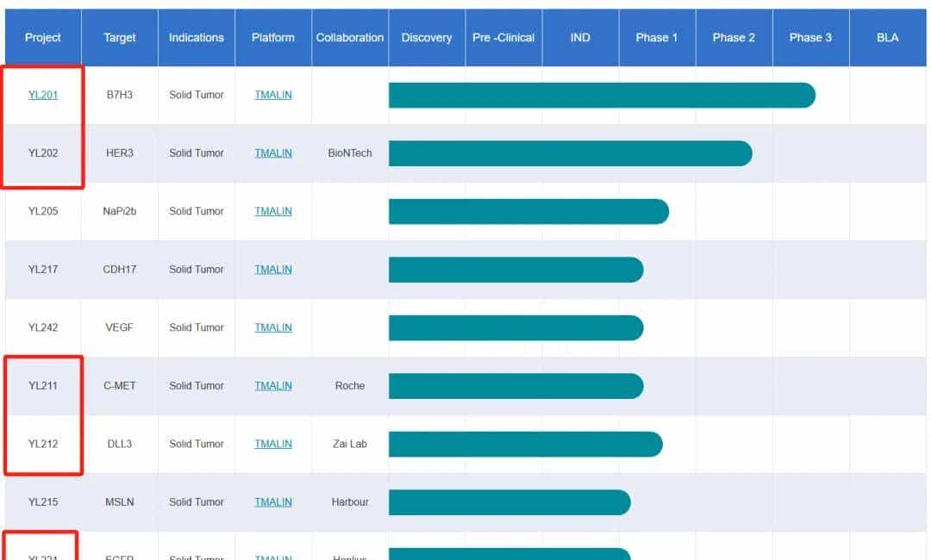Viewport: 931px width, 560px height.
Task: Click the YL211 Roche progress bar
Action: point(516,386)
